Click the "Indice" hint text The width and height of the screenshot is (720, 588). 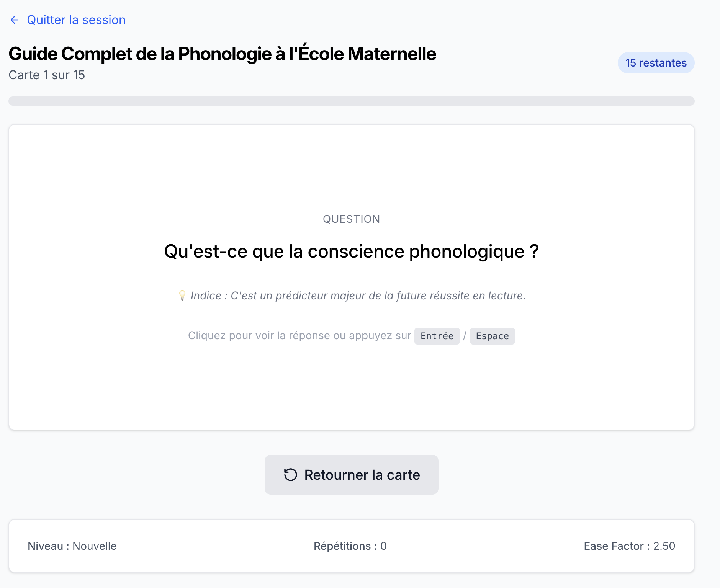[358, 296]
